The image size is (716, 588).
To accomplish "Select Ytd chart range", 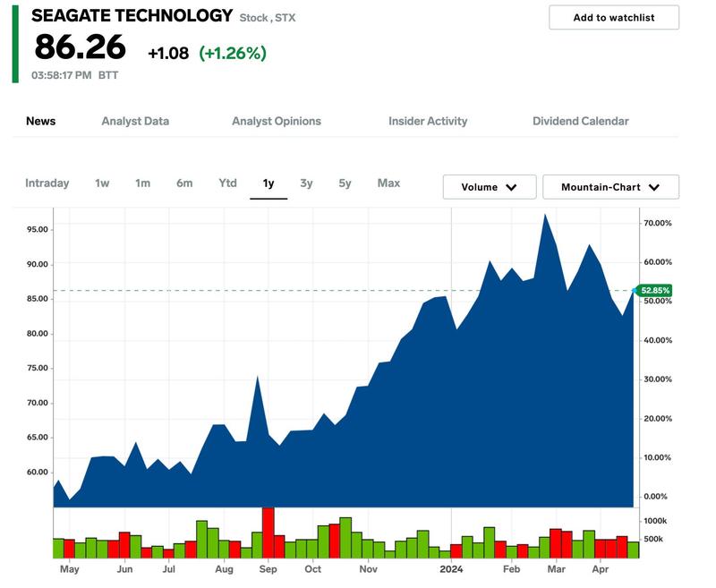I will [x=227, y=183].
